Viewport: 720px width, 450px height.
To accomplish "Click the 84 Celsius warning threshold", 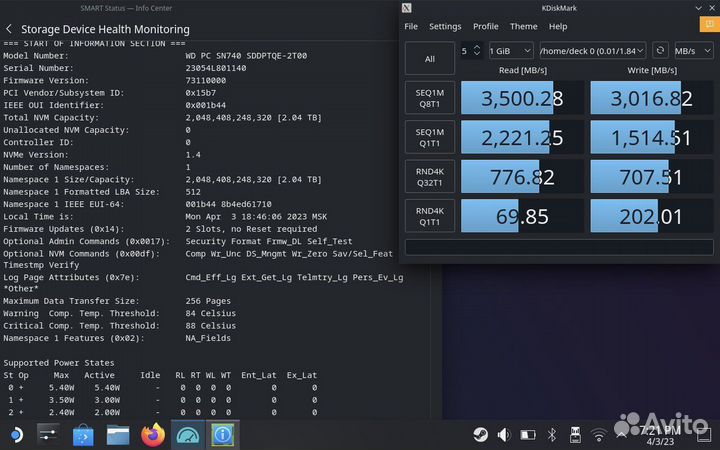I will coord(211,313).
